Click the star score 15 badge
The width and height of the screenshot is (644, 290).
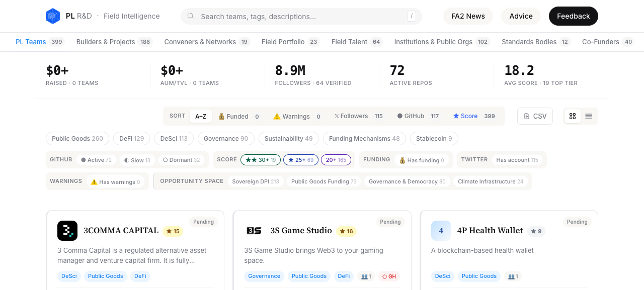tap(173, 231)
